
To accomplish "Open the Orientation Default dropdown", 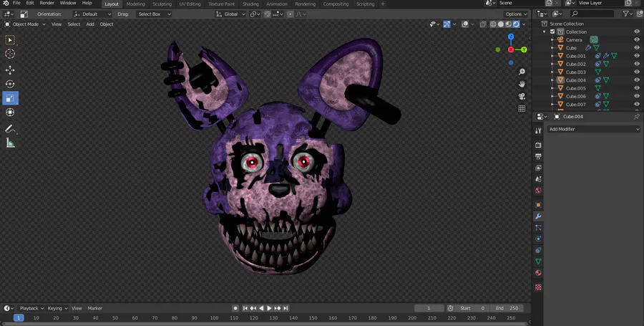I will [92, 14].
